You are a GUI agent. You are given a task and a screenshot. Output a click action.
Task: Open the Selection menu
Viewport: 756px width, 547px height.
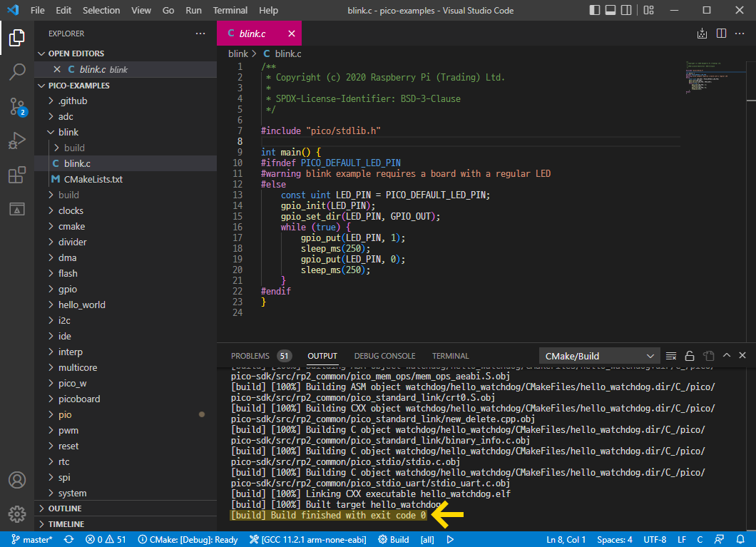[x=101, y=10]
